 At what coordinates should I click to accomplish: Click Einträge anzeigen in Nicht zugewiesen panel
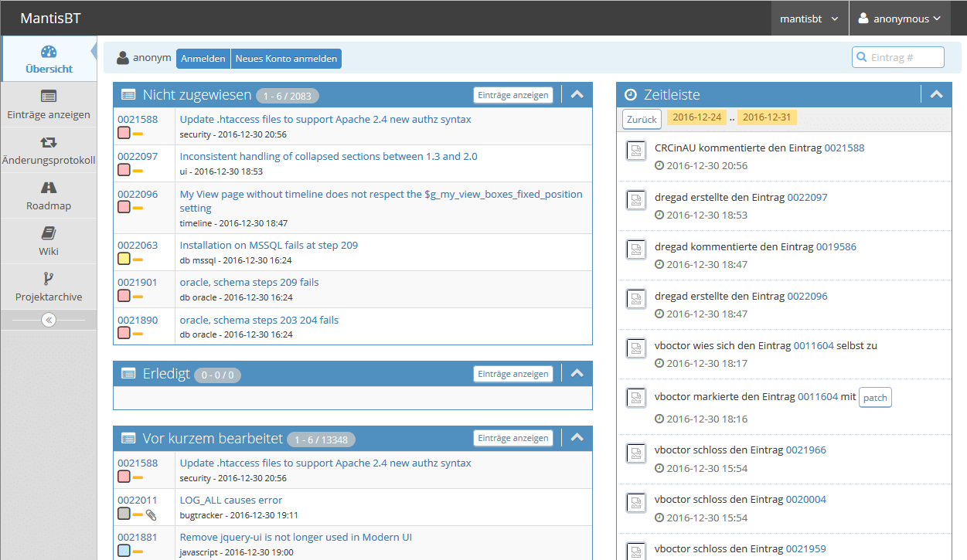pos(513,95)
